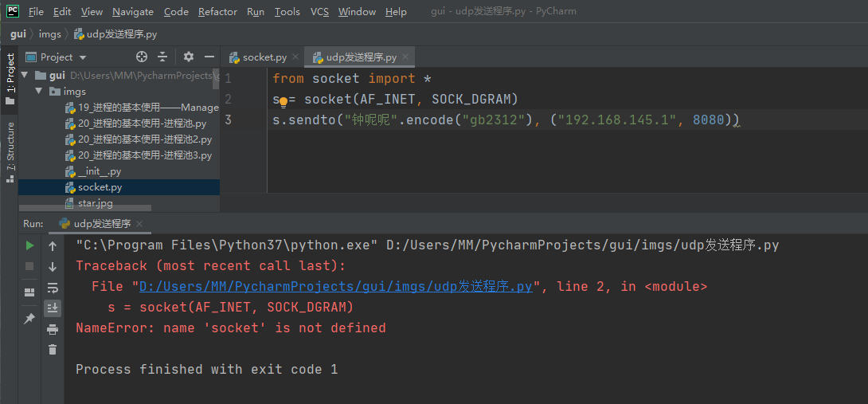Open the Help menu
The image size is (868, 404).
[x=396, y=12]
